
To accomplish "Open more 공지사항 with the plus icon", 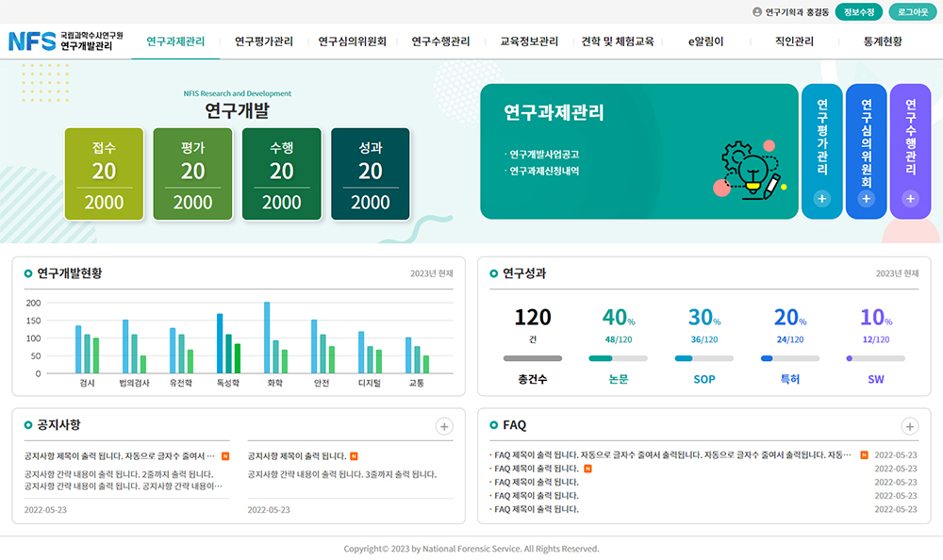I will [444, 426].
